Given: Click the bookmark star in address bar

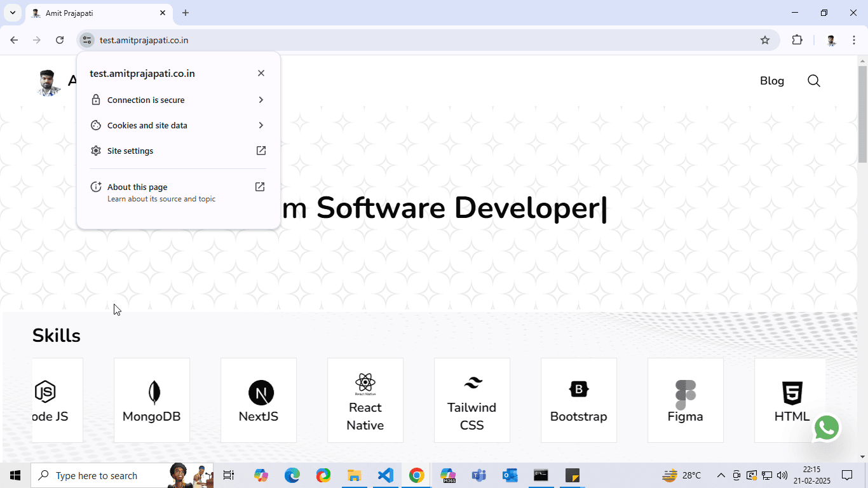Looking at the screenshot, I should tap(765, 40).
